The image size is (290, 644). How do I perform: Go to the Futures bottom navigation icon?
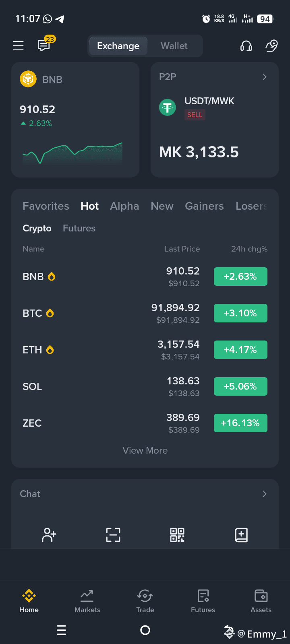point(203,601)
